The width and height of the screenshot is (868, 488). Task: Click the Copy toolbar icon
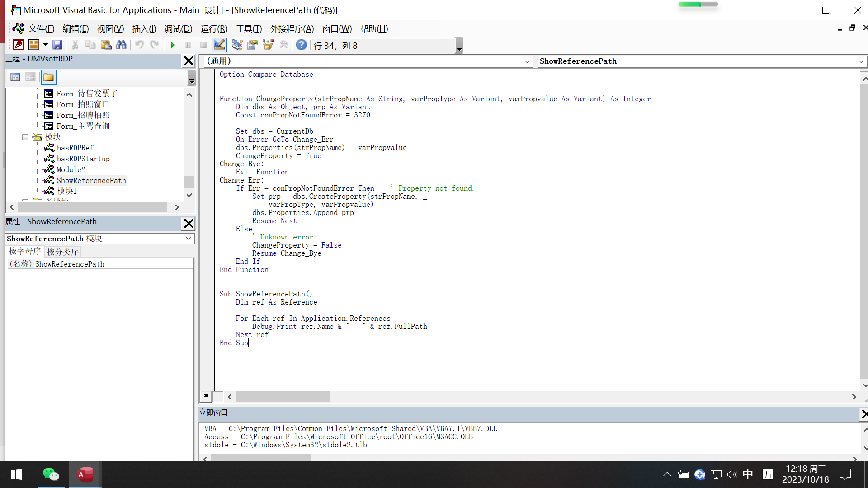90,45
